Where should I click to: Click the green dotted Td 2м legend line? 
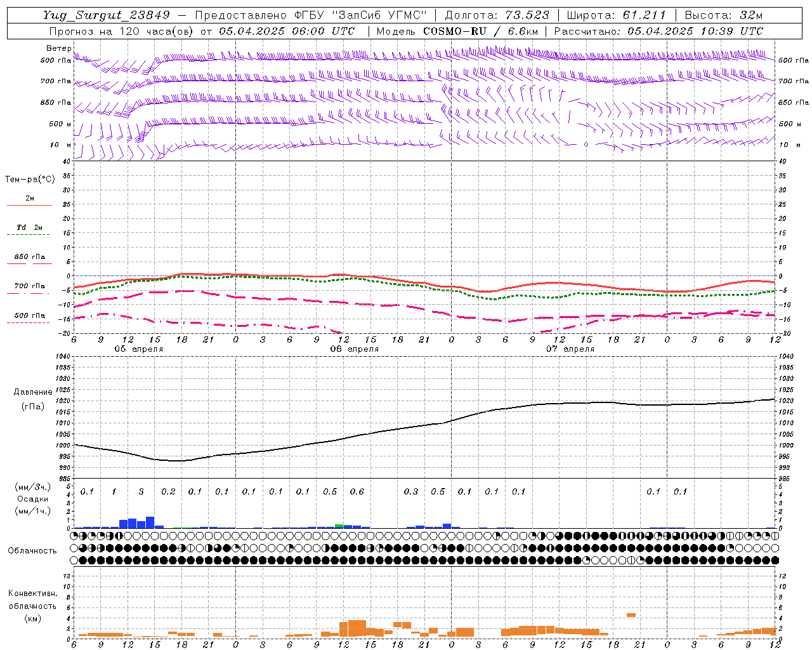click(29, 234)
